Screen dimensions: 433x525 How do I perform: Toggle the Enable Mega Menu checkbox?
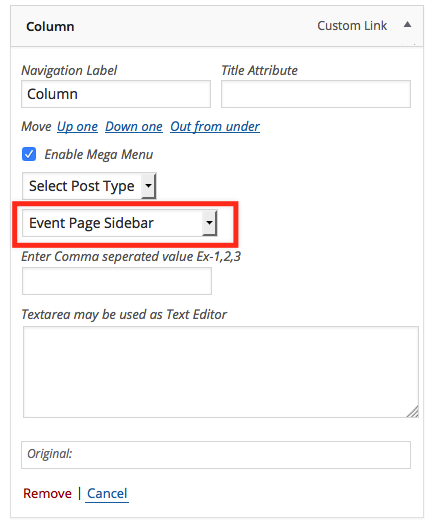pos(29,154)
